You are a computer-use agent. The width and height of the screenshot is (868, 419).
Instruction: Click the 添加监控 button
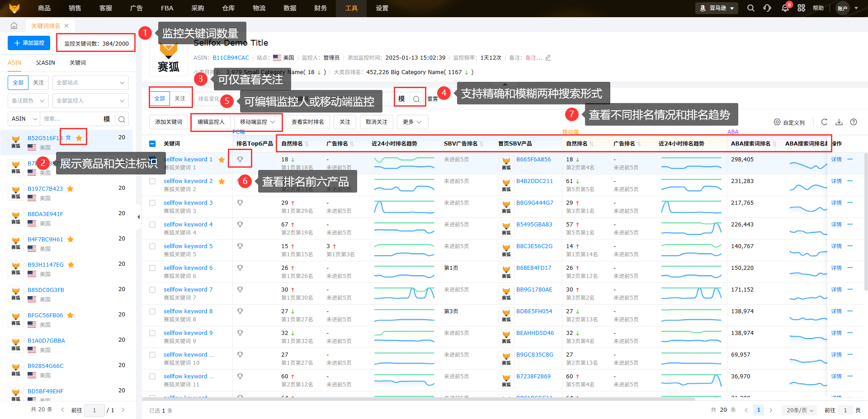click(29, 43)
